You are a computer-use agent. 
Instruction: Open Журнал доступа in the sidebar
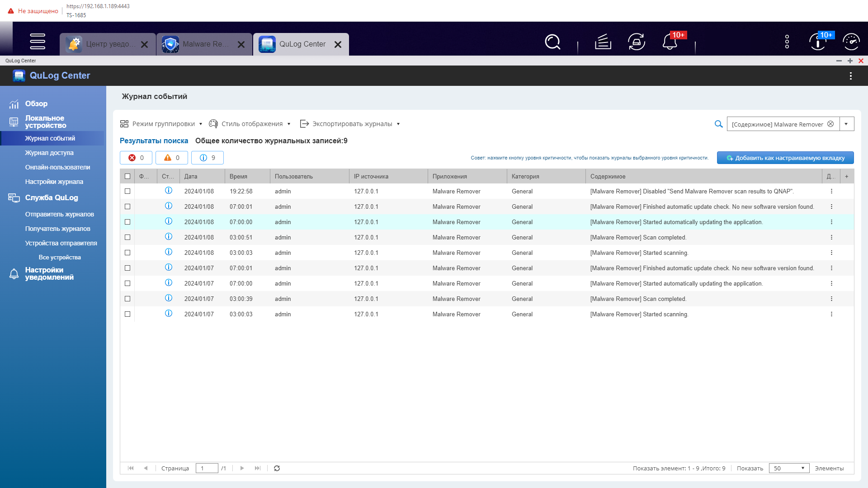tap(49, 153)
